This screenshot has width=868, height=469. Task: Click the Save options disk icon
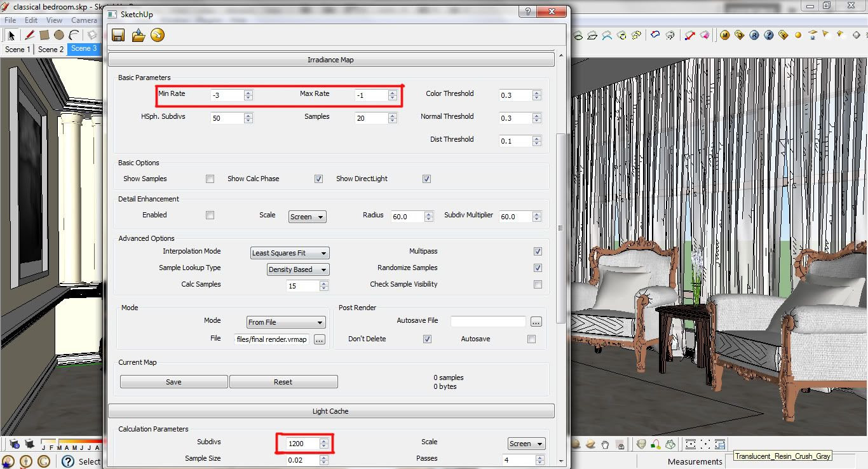(x=118, y=36)
